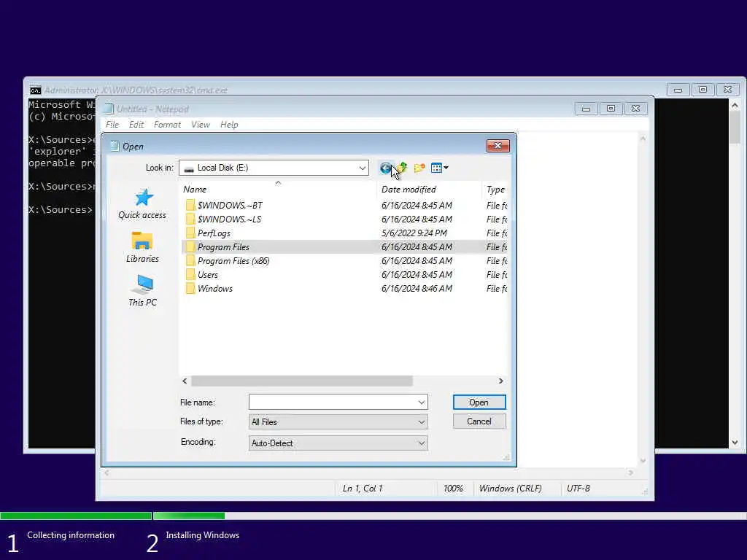Screen dimensions: 747x560
Task: Select the $WINDOWS.~LS folder icon
Action: pos(190,219)
